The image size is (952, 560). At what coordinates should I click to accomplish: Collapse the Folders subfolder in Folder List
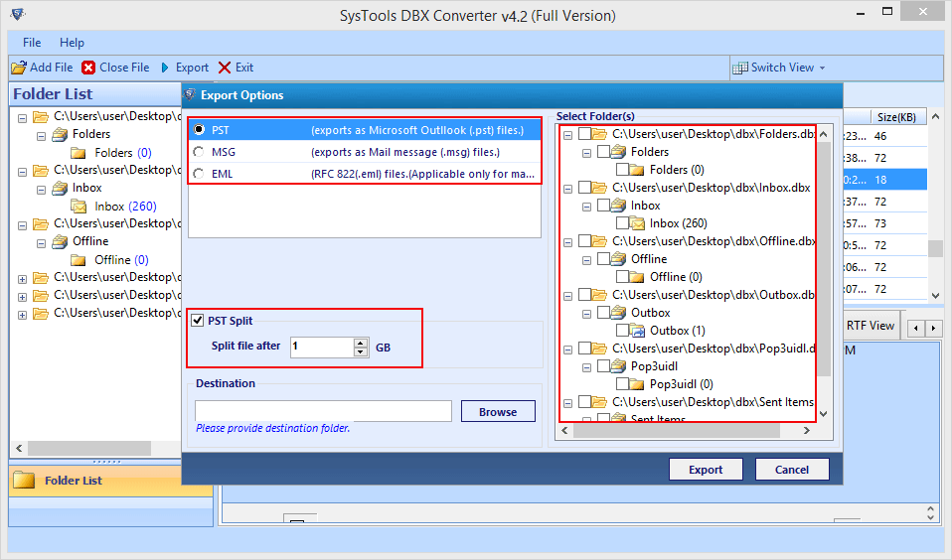tap(42, 136)
